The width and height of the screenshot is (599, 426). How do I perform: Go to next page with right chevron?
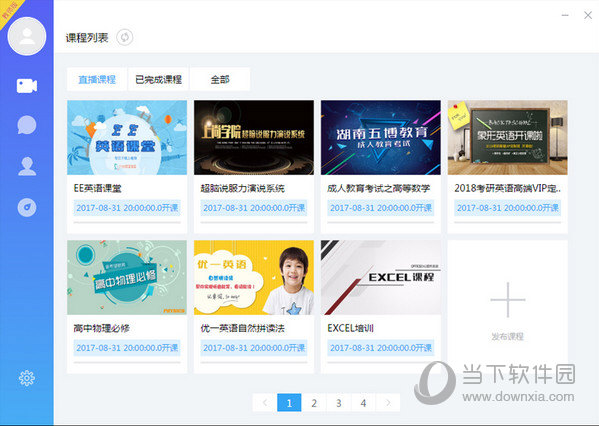pos(388,403)
